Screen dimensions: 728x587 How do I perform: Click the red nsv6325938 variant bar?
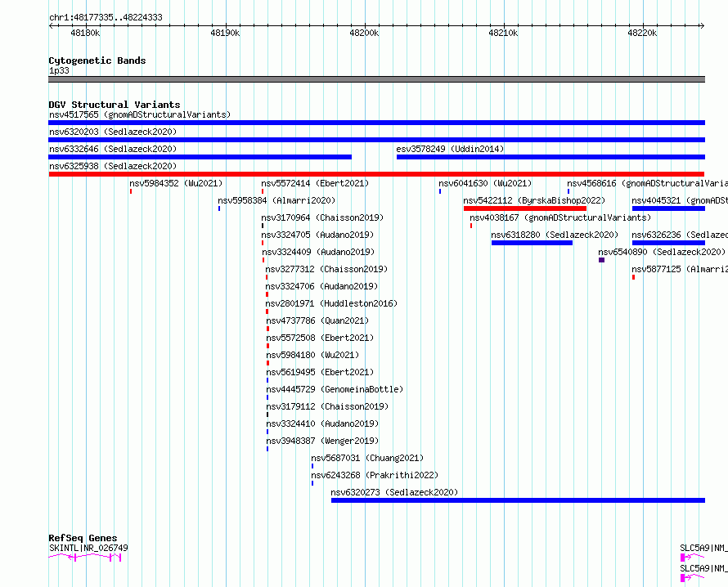coord(376,174)
